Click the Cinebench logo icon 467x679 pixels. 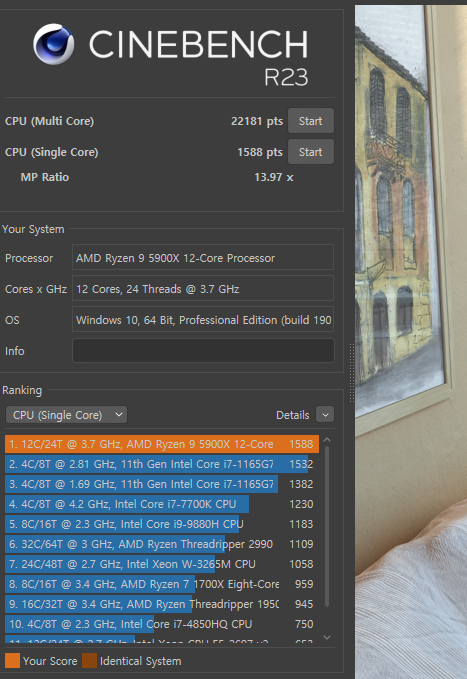pyautogui.click(x=53, y=44)
